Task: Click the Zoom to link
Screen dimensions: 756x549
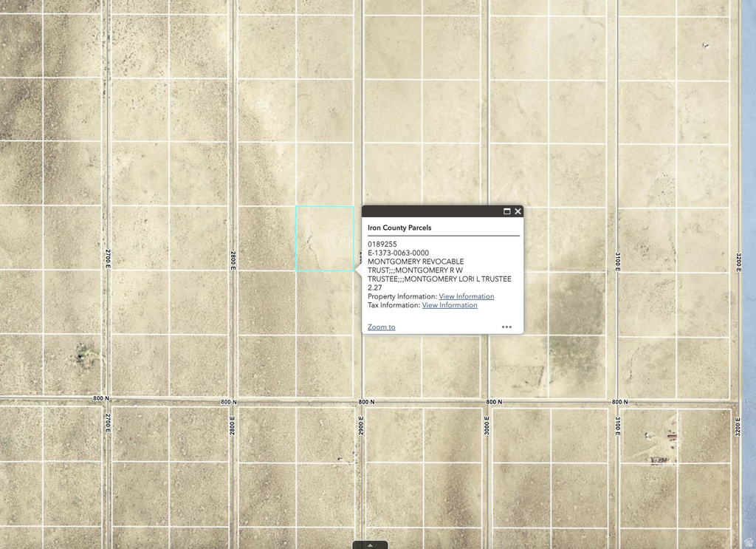Action: click(381, 326)
